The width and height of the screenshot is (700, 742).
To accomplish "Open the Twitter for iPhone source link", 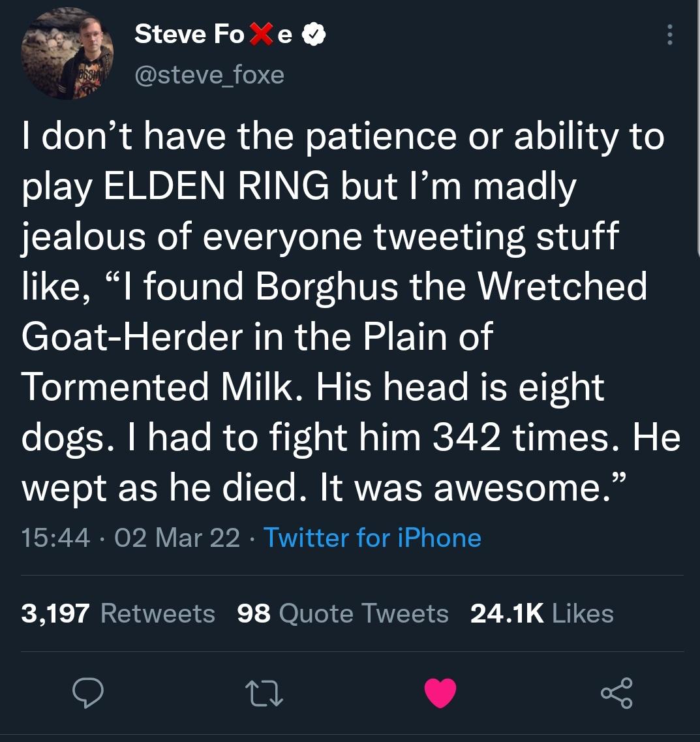I will (x=373, y=538).
